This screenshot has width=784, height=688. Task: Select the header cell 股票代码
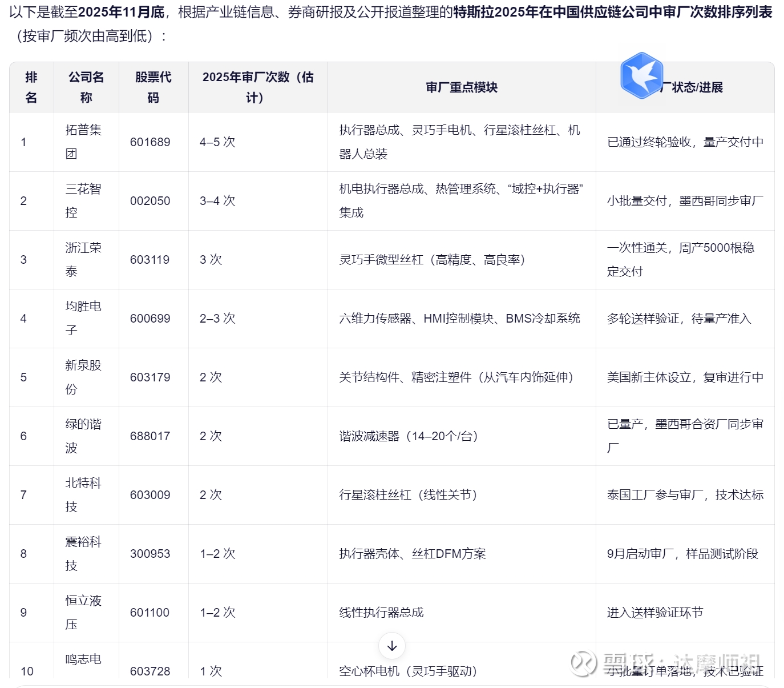point(153,87)
